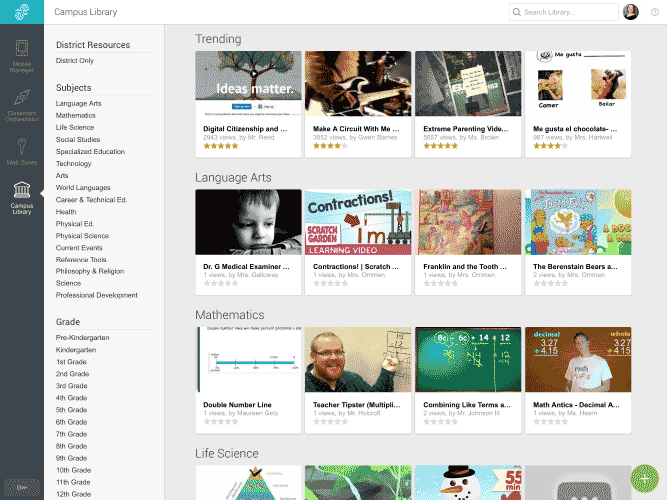Screen dimensions: 667x500
Task: Open the Mobile Manager sidebar icon
Action: (x=22, y=56)
